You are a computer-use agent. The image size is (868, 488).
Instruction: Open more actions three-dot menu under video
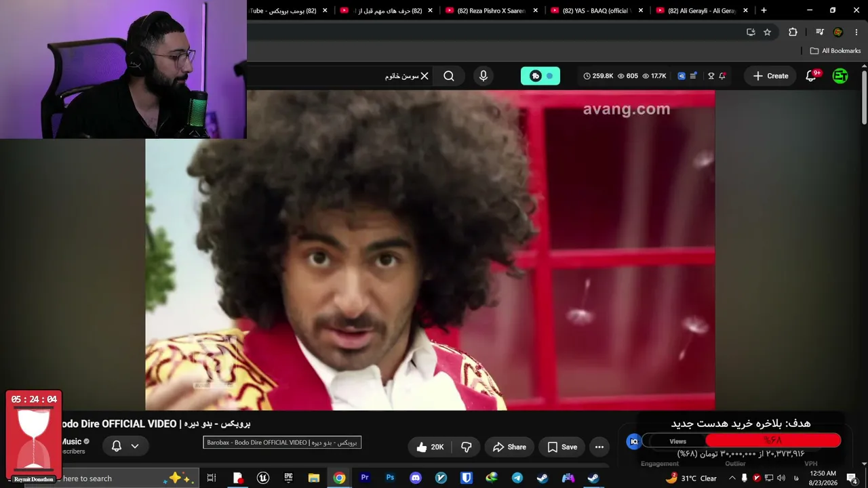pyautogui.click(x=599, y=447)
